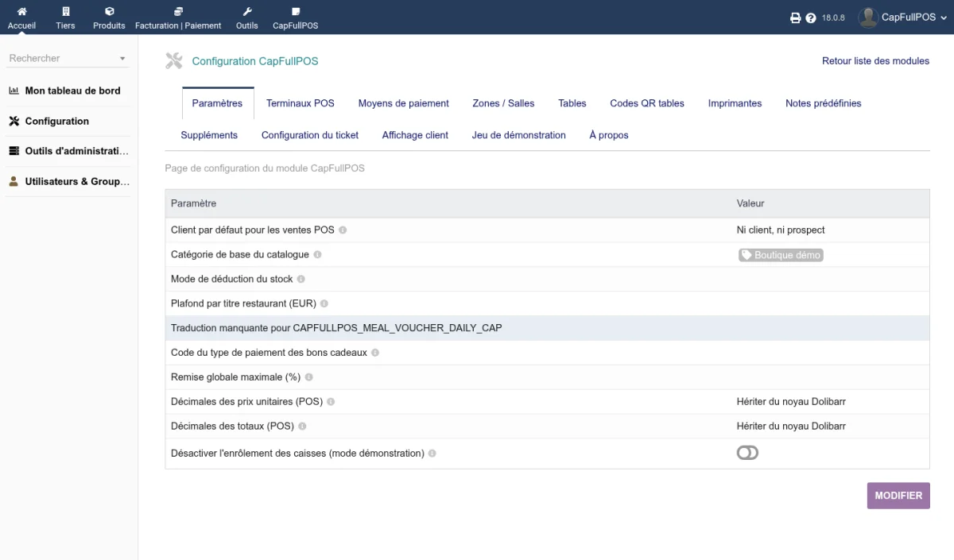Screen dimensions: 954x560
Task: Switch to the Jeu de démonstration tab
Action: pos(519,135)
